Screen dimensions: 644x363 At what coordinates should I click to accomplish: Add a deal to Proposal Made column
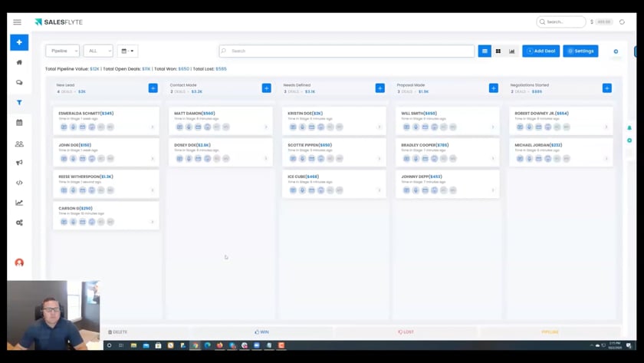(x=494, y=88)
